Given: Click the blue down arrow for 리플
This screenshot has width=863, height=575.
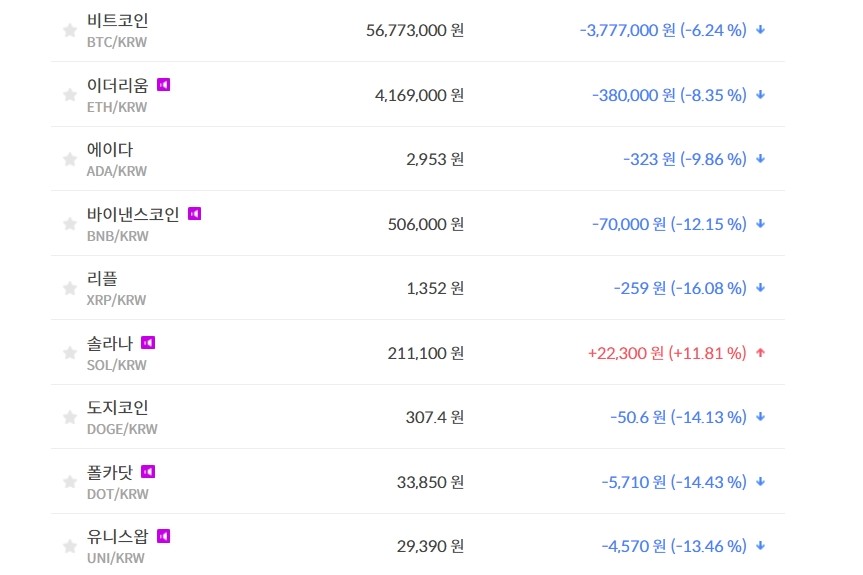Looking at the screenshot, I should tap(760, 288).
